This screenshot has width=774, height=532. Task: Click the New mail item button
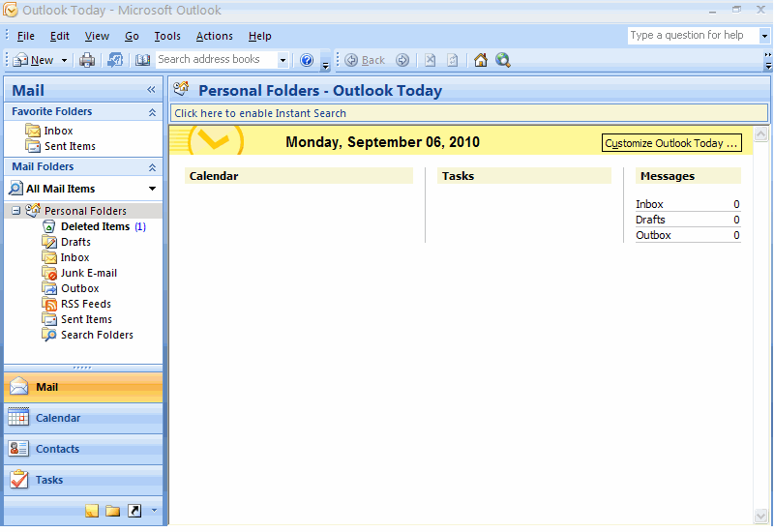tap(33, 60)
